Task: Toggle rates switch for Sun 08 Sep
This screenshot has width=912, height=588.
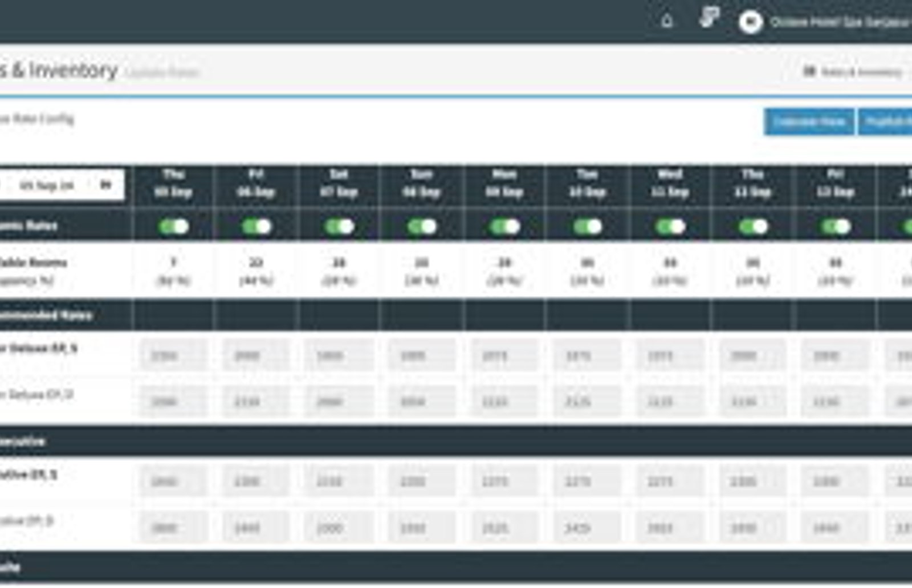Action: coord(422,226)
